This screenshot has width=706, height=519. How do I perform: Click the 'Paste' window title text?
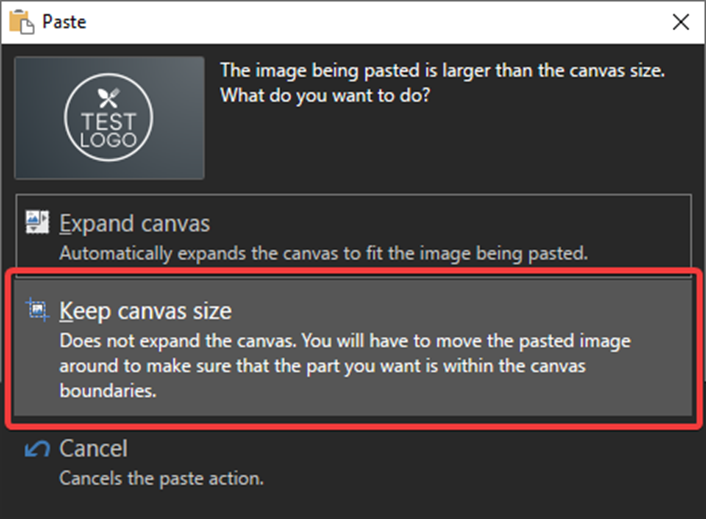[x=64, y=22]
